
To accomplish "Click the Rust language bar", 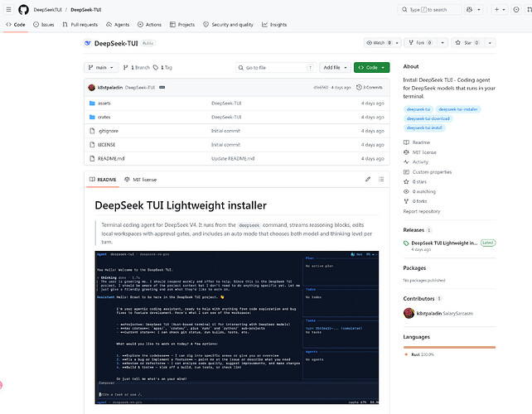I will (x=449, y=347).
